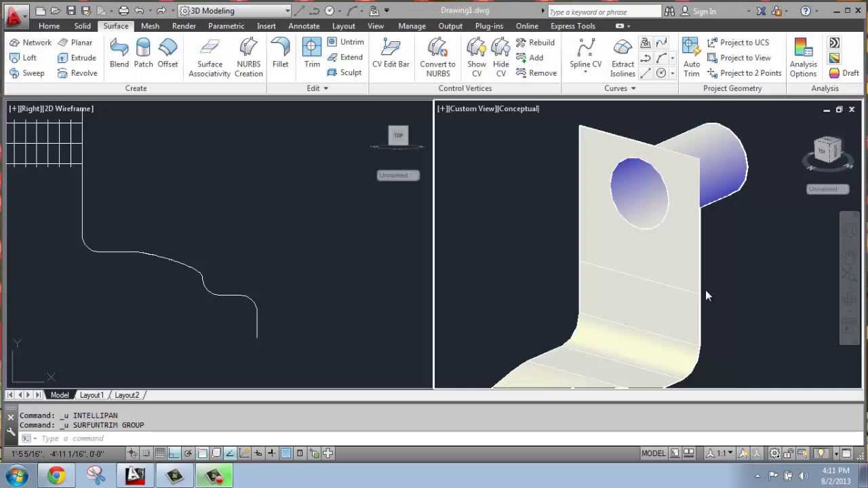Open the annotation scale 1:1 dropdown
Viewport: 868px width, 488px height.
coord(719,453)
